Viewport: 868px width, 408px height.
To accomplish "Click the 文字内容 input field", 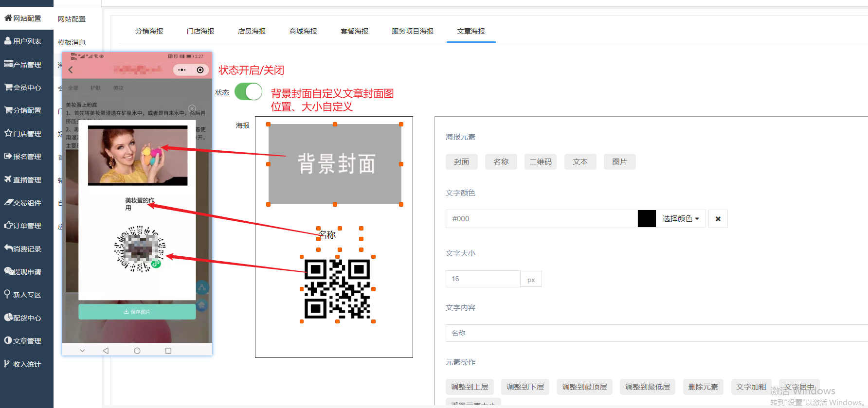I will 656,333.
